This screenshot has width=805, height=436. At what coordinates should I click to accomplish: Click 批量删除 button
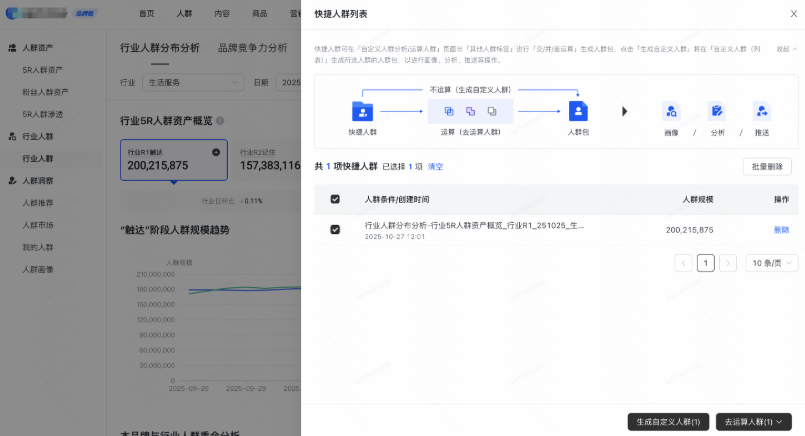(767, 166)
